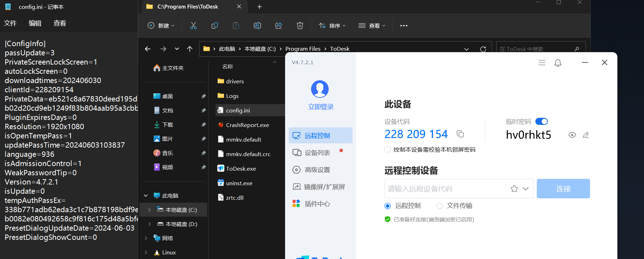The height and width of the screenshot is (259, 644).
Task: Refresh the Explorer folder view
Action: pyautogui.click(x=483, y=49)
